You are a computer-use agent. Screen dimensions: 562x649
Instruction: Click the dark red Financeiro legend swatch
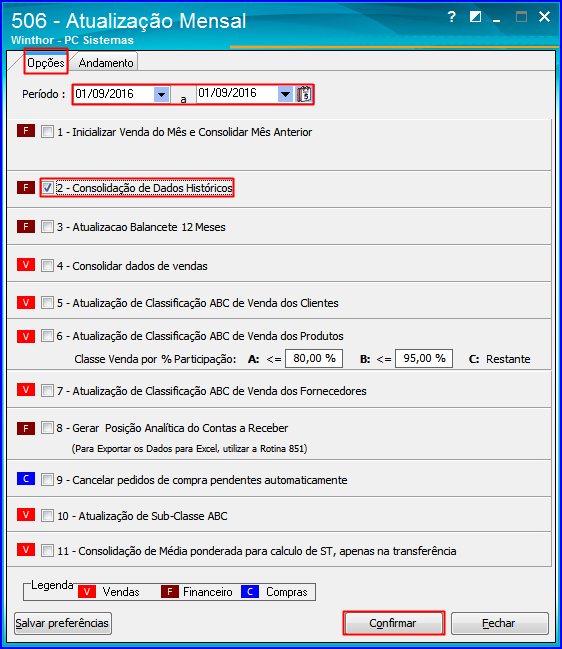[x=170, y=591]
